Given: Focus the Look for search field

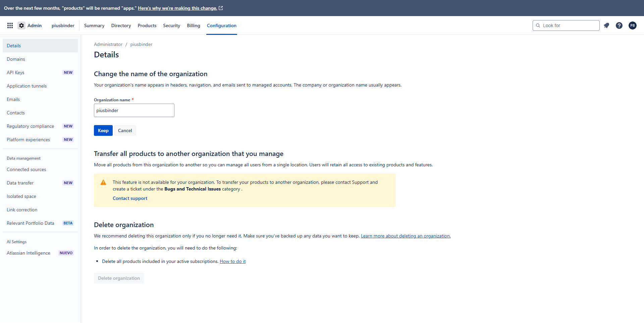Looking at the screenshot, I should 566,25.
